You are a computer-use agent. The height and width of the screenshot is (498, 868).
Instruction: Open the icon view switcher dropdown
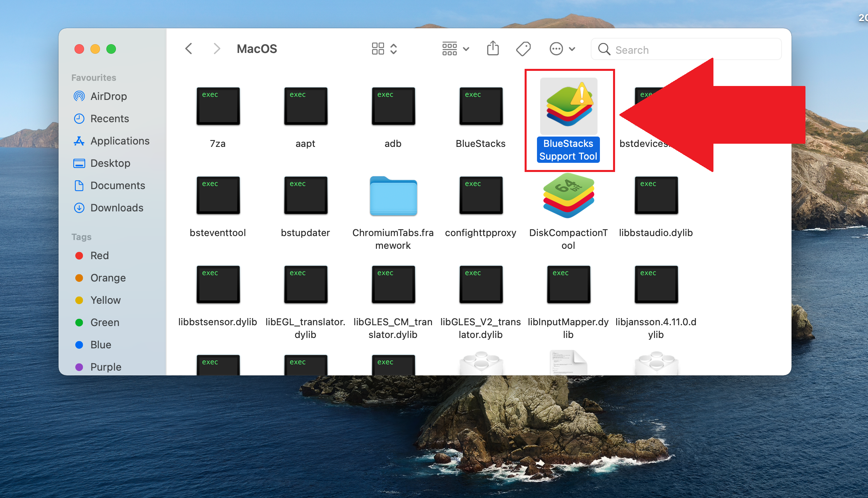tap(384, 49)
